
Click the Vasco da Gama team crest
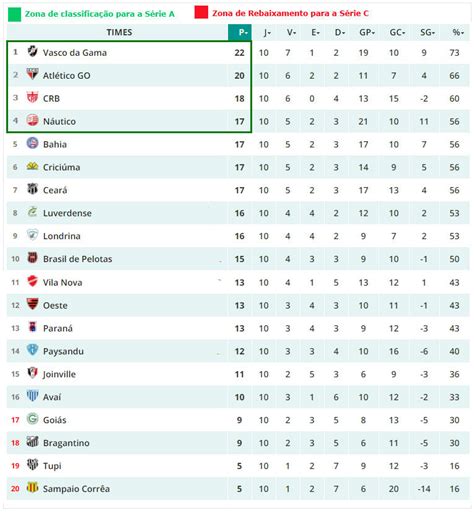(32, 51)
